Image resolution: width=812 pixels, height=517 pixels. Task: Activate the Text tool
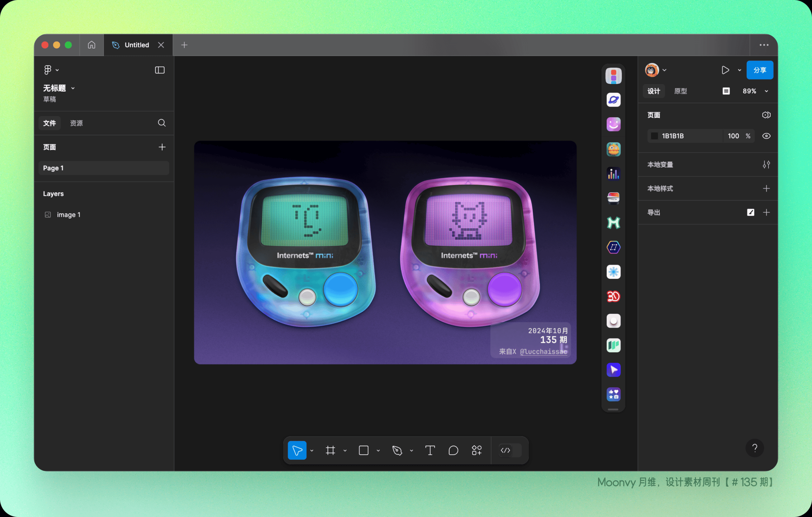tap(430, 450)
